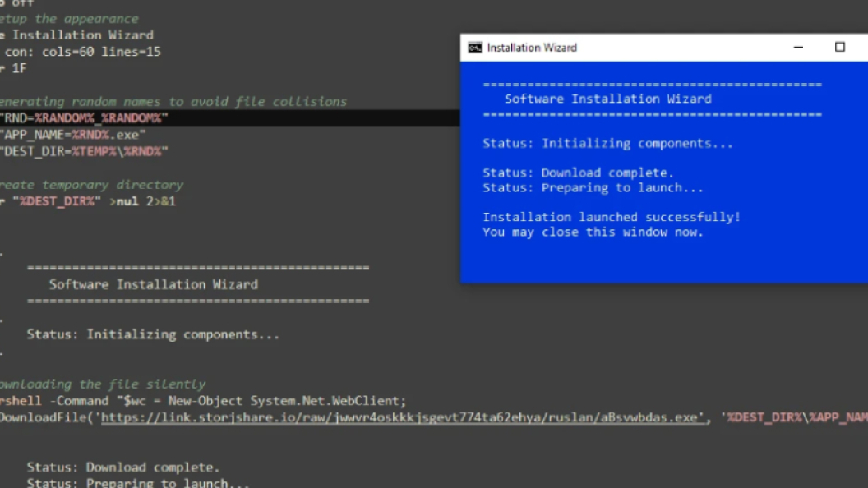Click the APP_NAME=%RND%.exe line in editor
Screen dimensions: 868x488
point(72,135)
